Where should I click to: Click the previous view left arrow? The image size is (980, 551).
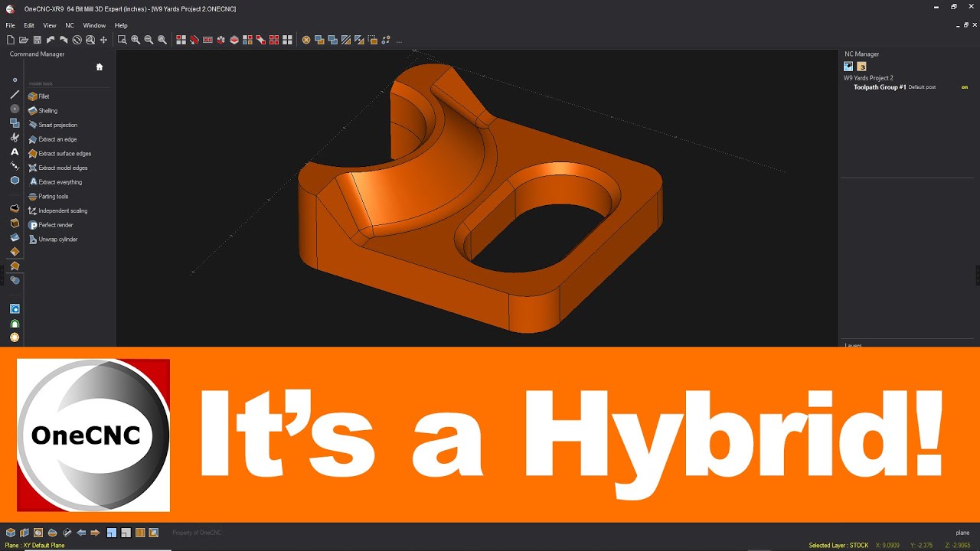(81, 533)
